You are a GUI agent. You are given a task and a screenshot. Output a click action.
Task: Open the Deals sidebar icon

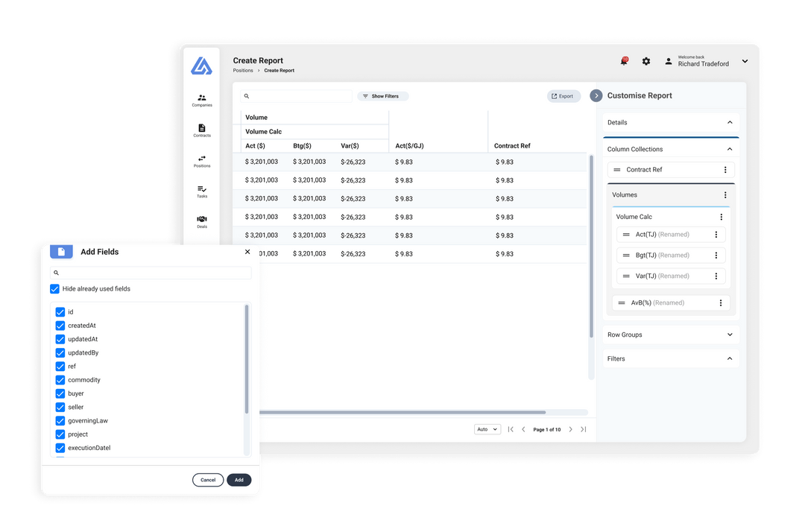tap(201, 221)
